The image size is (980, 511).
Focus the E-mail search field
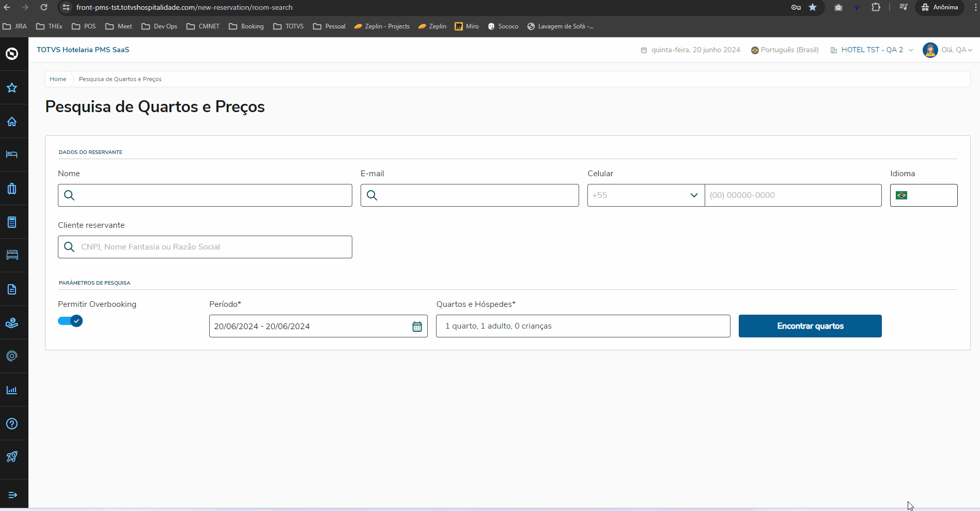coord(470,195)
